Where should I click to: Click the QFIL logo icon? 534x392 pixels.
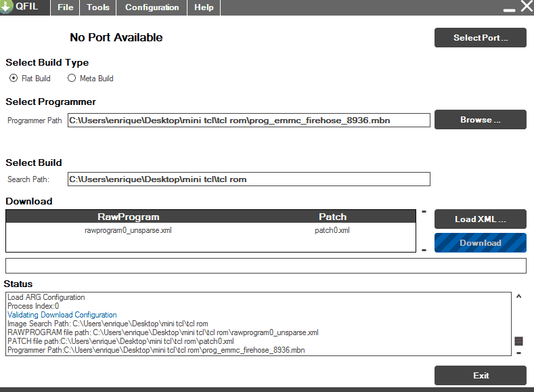coord(6,7)
